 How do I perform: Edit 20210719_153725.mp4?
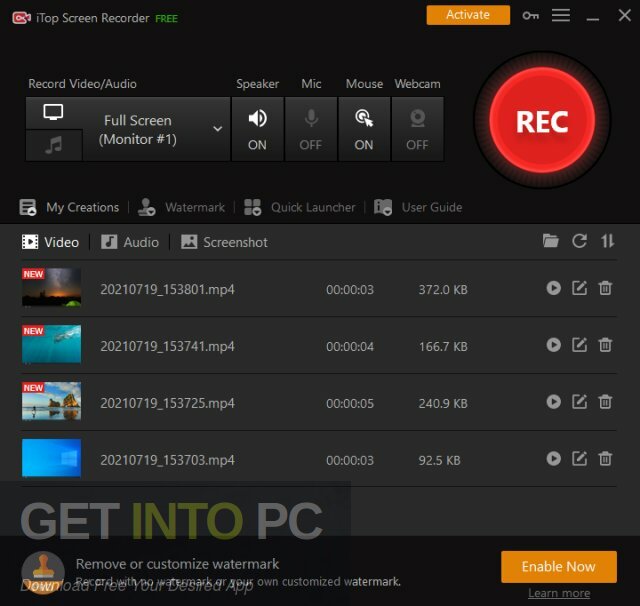tap(580, 402)
